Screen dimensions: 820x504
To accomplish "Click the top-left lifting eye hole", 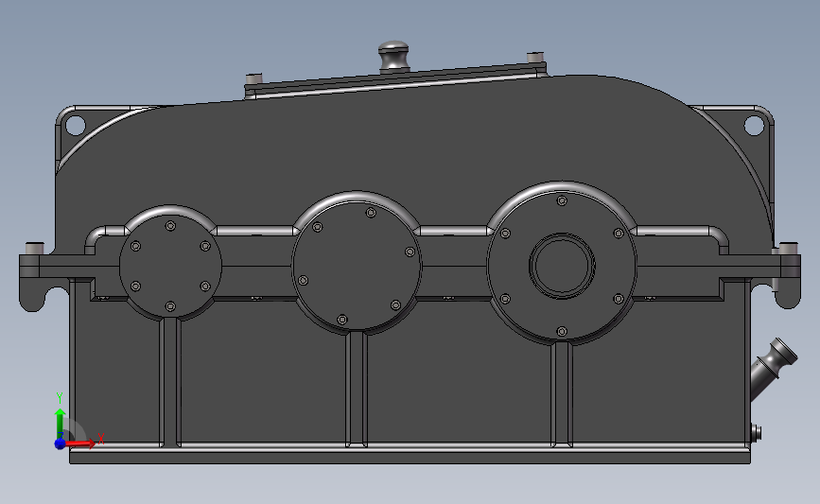I will (75, 126).
